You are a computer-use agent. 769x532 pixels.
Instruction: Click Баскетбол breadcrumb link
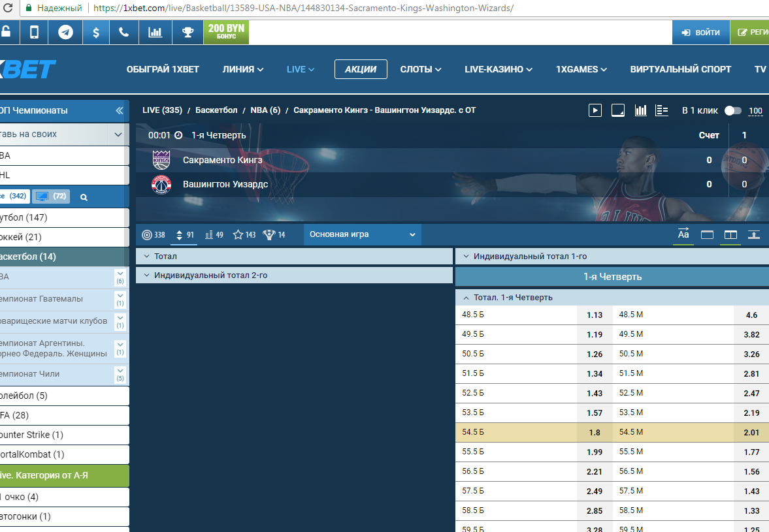216,110
